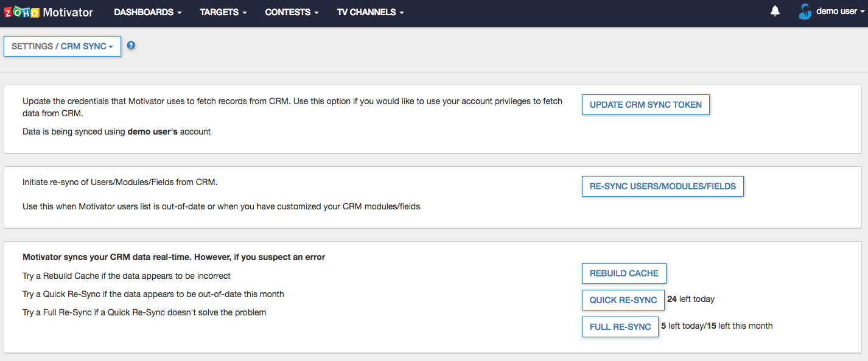The width and height of the screenshot is (868, 361).
Task: Click the Motivator brand name
Action: (x=68, y=12)
